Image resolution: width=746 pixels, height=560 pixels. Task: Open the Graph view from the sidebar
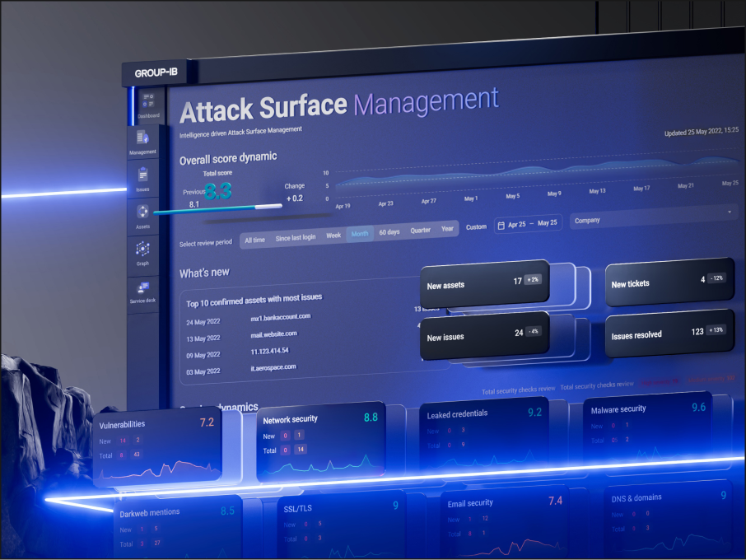tap(143, 248)
